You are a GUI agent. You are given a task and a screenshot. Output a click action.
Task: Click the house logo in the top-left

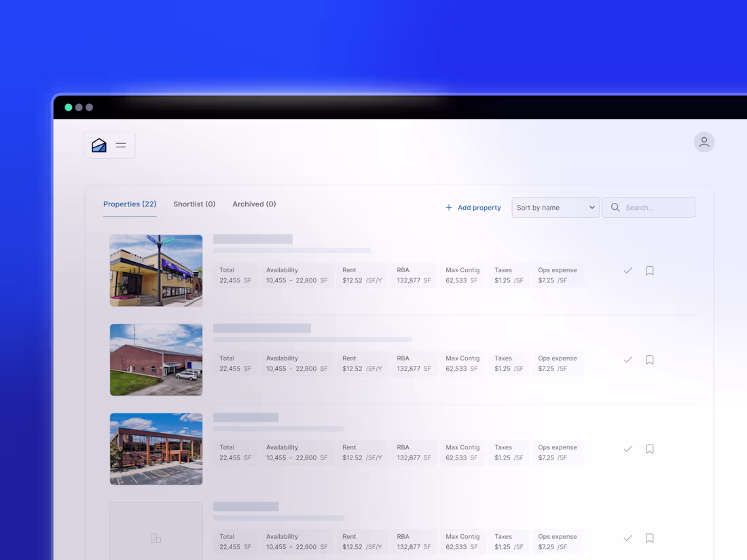(x=98, y=145)
